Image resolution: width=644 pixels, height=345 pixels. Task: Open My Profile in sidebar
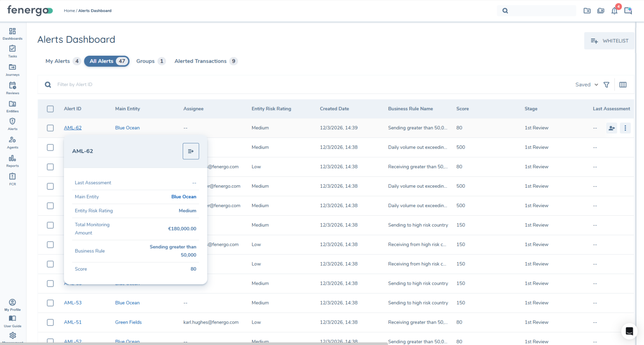coord(12,305)
